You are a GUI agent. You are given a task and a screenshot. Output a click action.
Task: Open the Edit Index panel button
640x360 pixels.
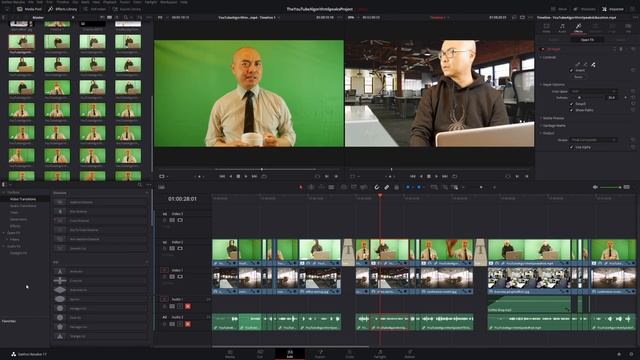click(x=94, y=9)
